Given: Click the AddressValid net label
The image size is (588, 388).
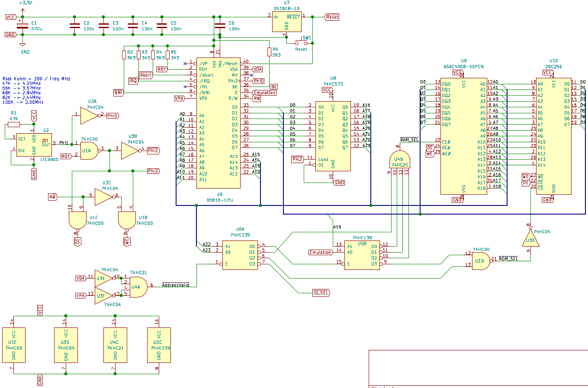Looking at the screenshot, I should (x=176, y=285).
